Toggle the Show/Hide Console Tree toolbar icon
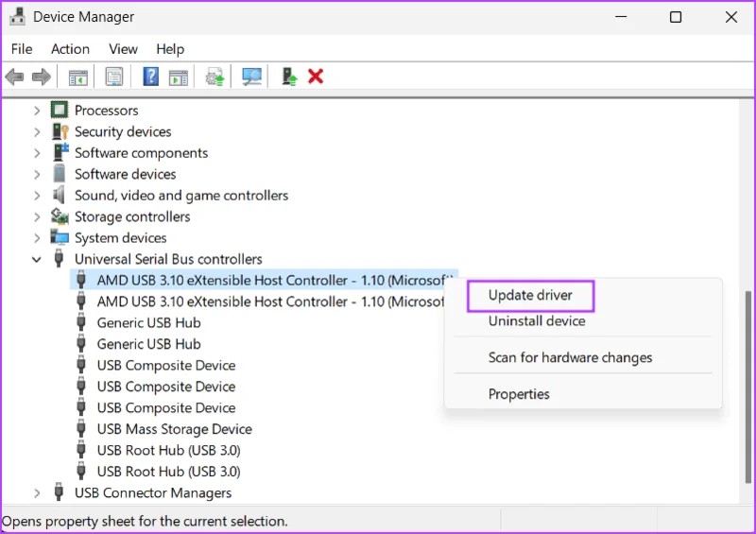This screenshot has height=534, width=756. coord(78,77)
